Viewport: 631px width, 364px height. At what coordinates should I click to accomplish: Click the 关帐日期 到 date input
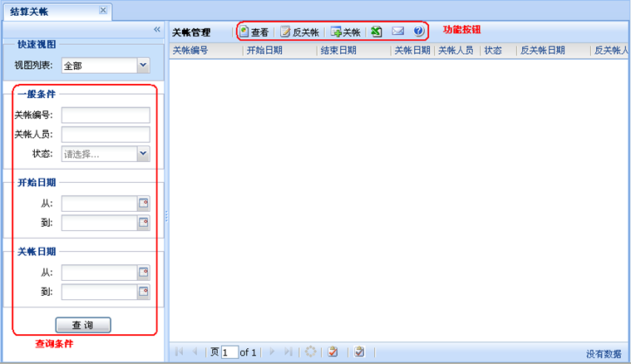tap(100, 292)
